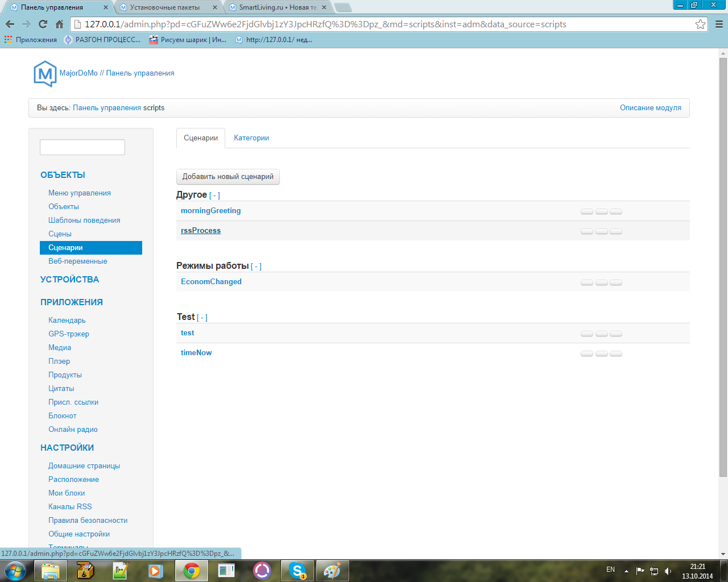Open Paint from the taskbar
Viewport: 728px width, 582px height.
click(332, 571)
